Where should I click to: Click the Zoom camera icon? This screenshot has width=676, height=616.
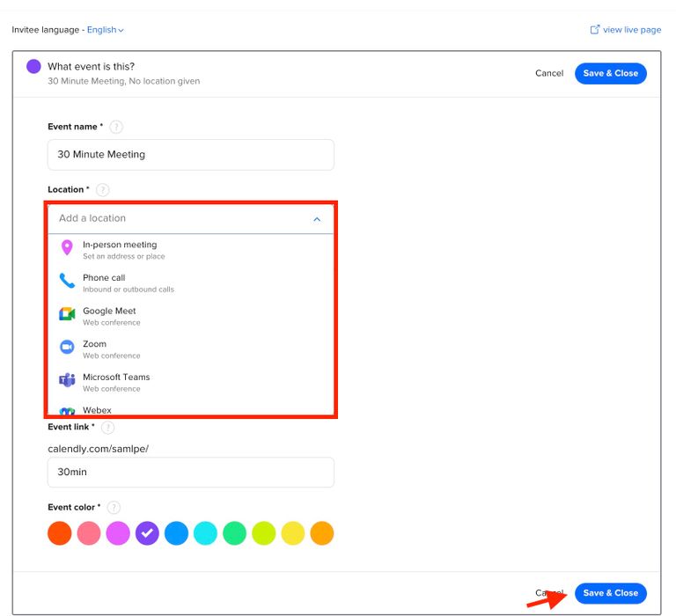pyautogui.click(x=67, y=347)
